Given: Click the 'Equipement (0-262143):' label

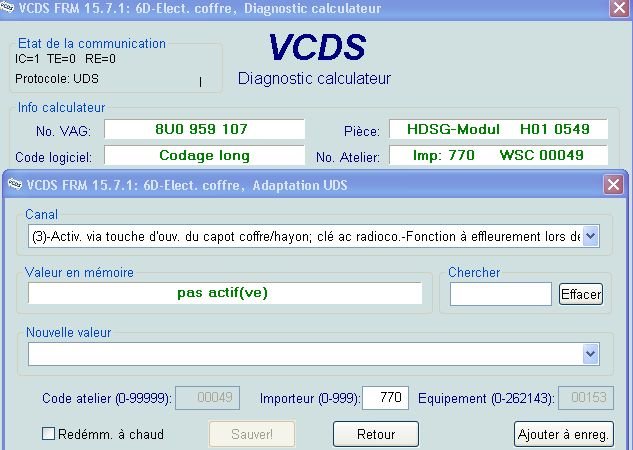Looking at the screenshot, I should click(486, 398).
